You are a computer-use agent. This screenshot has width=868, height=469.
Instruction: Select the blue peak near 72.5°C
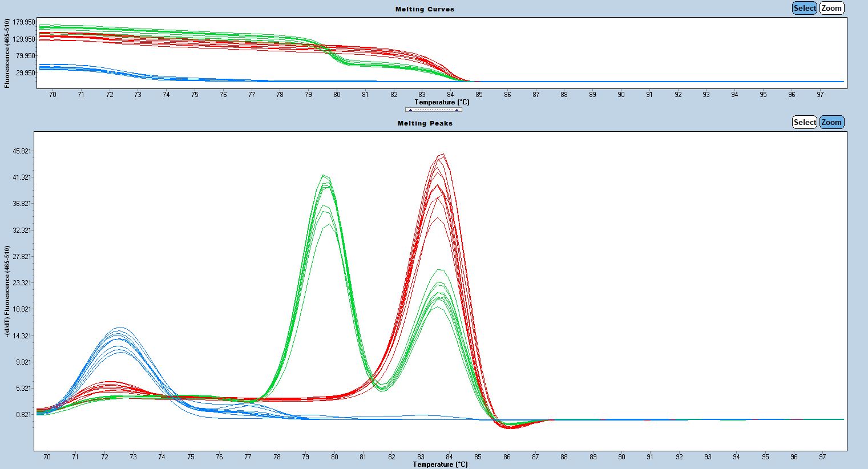click(x=119, y=329)
